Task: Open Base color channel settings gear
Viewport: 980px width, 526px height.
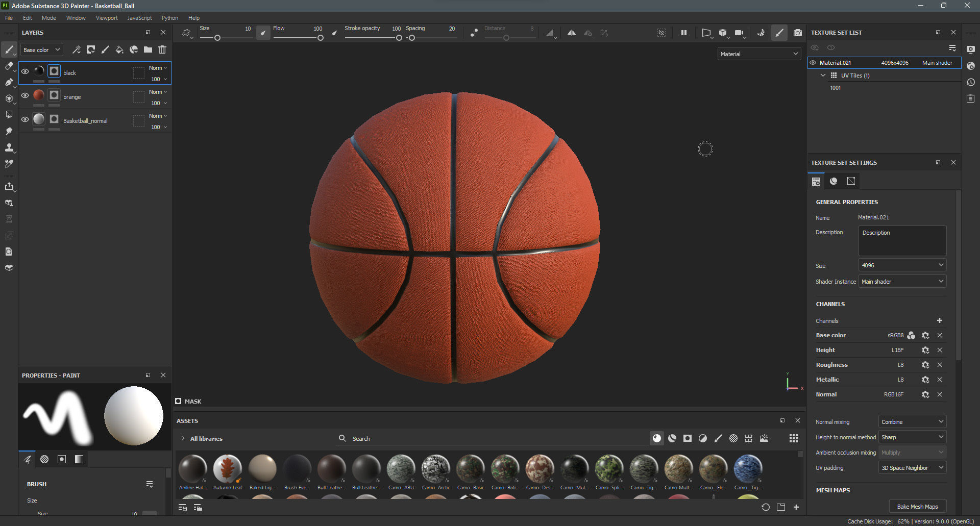Action: coord(925,335)
